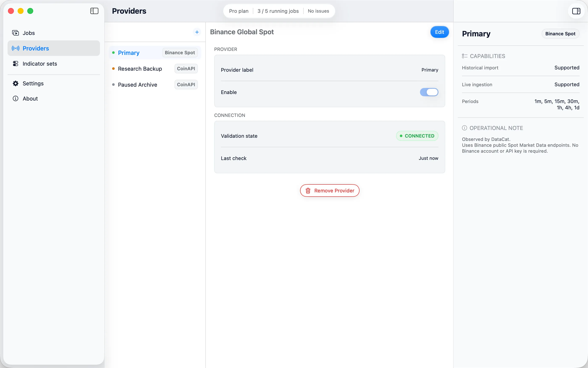Click the Jobs icon in sidebar
This screenshot has height=368, width=588.
[x=16, y=33]
